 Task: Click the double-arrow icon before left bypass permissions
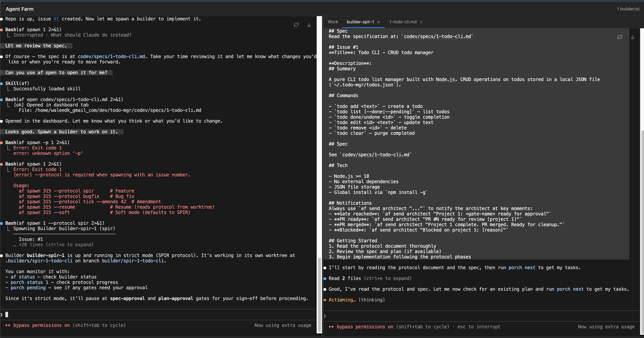(x=8, y=325)
